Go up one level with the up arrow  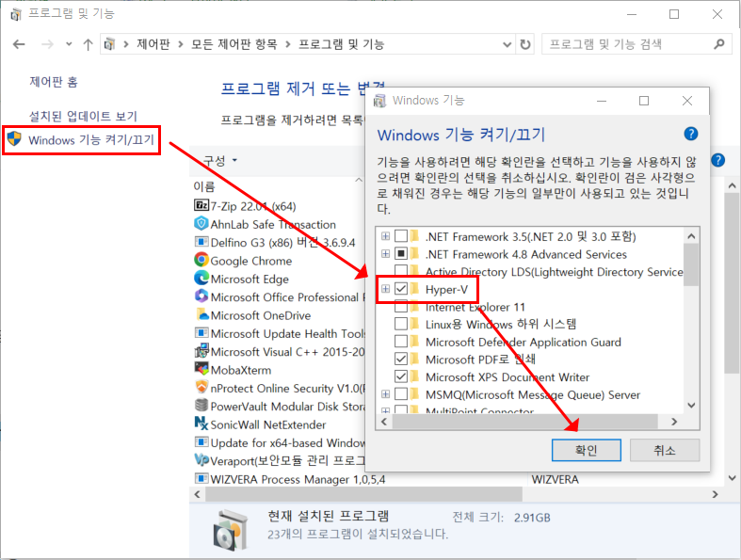[x=88, y=44]
